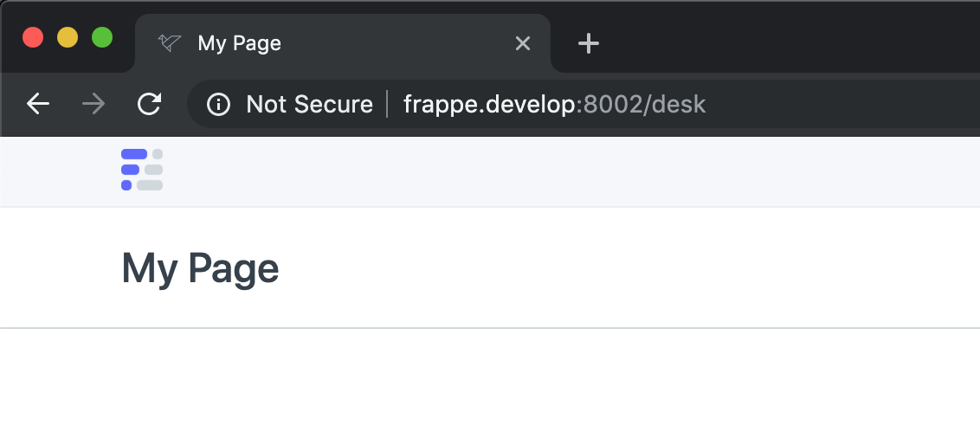Click the bird favicon on the My Page tab
Screen dimensions: 980x438
click(170, 42)
